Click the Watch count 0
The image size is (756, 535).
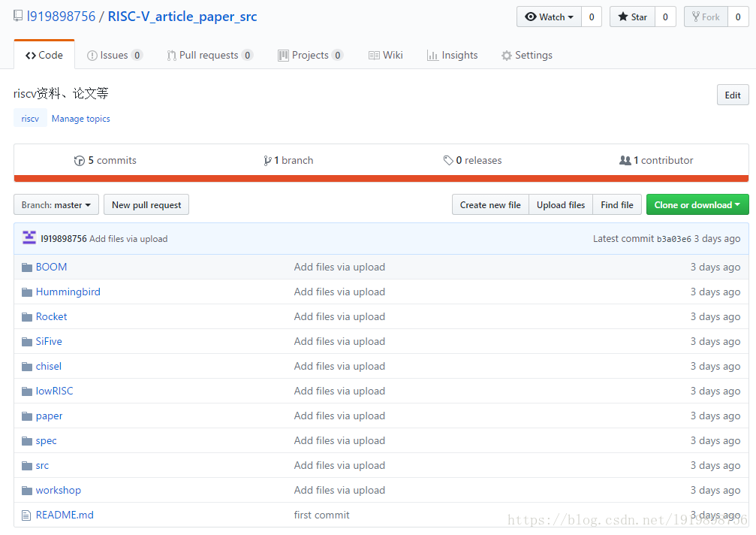coord(592,17)
